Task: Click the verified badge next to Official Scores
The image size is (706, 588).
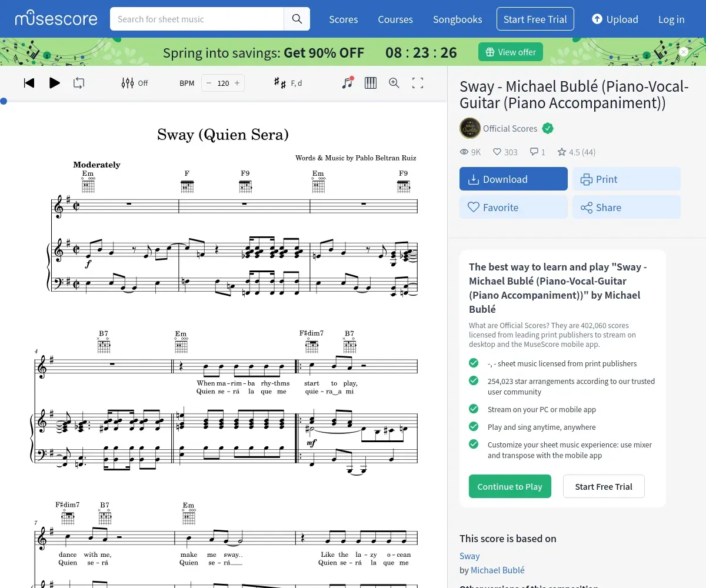Action: pyautogui.click(x=548, y=128)
